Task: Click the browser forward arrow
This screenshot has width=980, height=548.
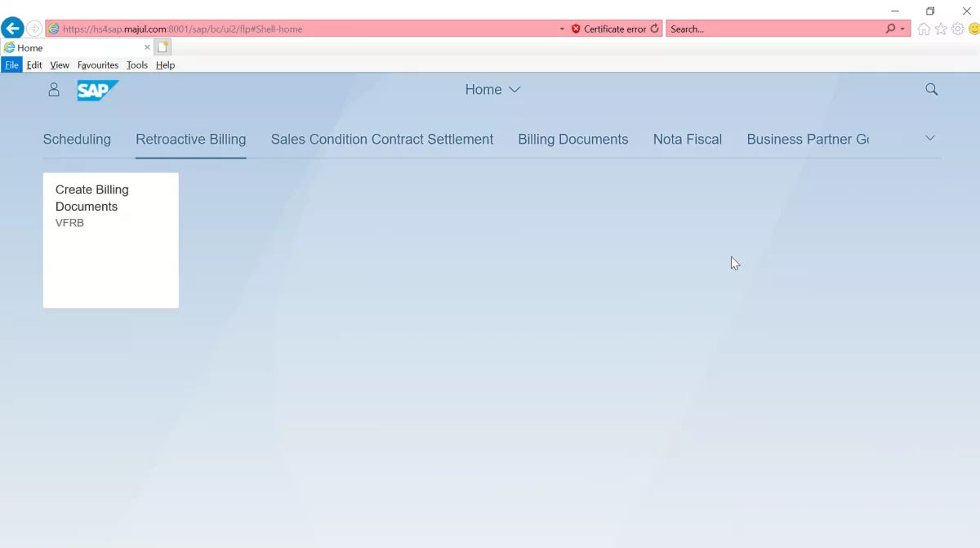Action: click(x=34, y=29)
